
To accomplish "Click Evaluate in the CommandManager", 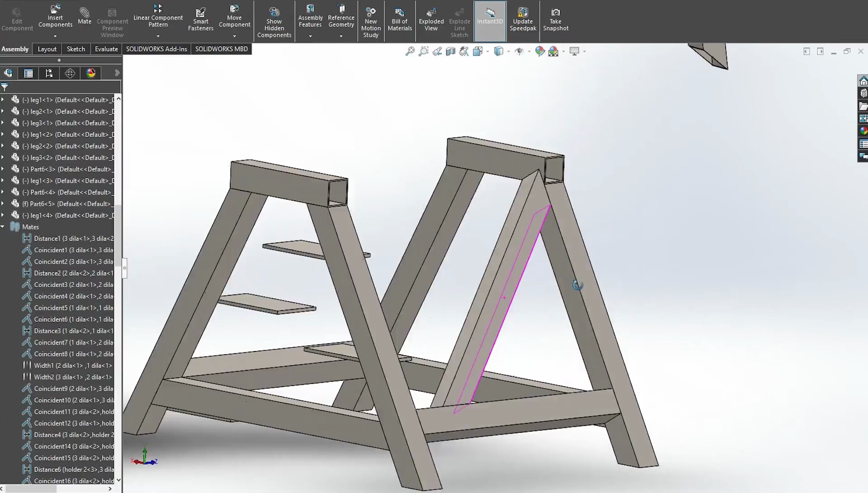I will [x=106, y=49].
